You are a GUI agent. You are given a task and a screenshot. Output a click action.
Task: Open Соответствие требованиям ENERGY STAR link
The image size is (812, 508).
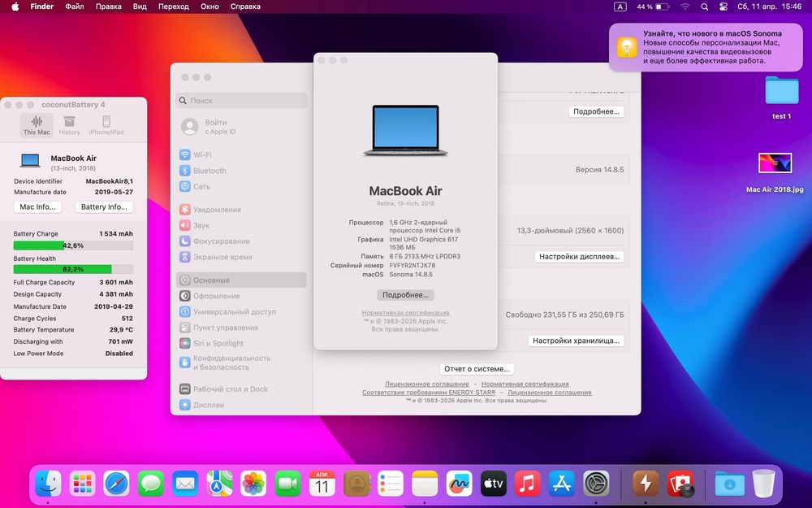[x=429, y=393]
